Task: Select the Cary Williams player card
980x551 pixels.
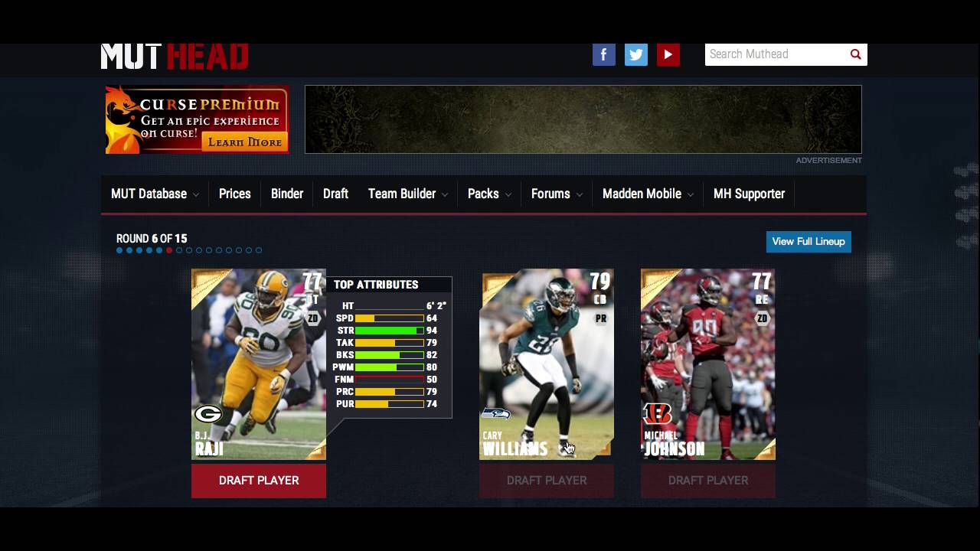Action: tap(547, 364)
